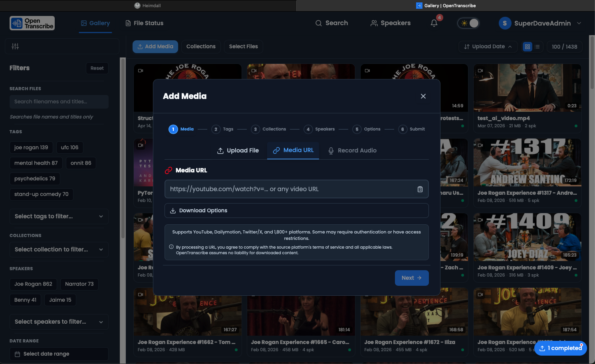This screenshot has height=364, width=595.
Task: Filter by tag onnit 86
Action: tap(81, 163)
